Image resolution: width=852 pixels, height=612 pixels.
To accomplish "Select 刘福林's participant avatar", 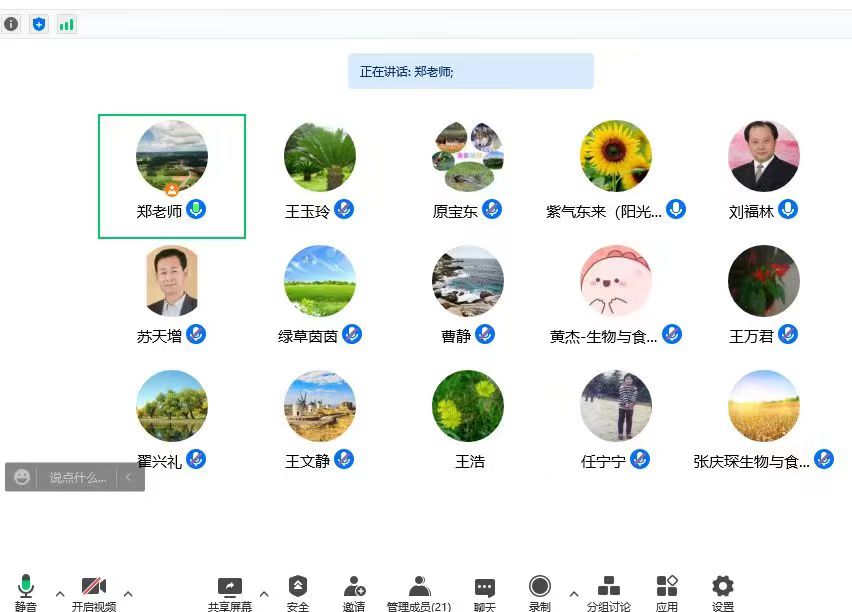I will [763, 156].
